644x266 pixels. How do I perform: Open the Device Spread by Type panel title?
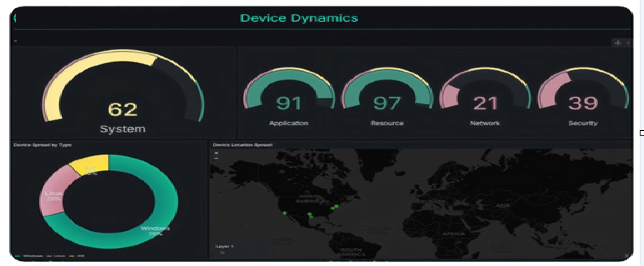click(43, 145)
